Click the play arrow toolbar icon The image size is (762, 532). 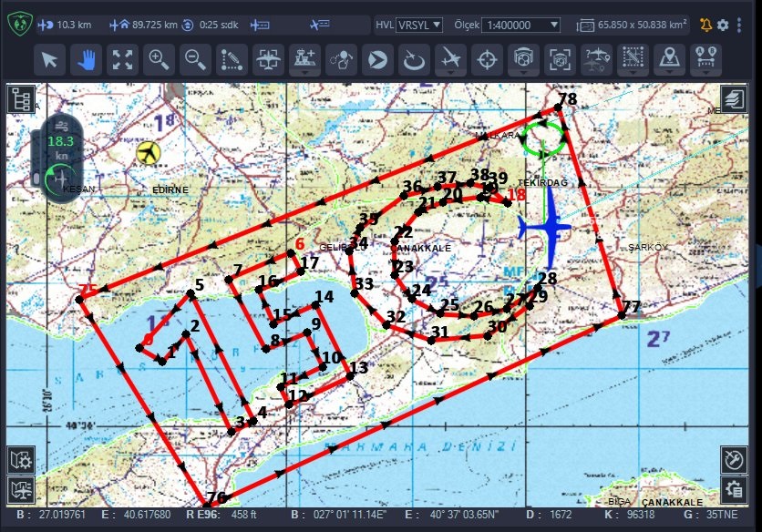coord(376,60)
